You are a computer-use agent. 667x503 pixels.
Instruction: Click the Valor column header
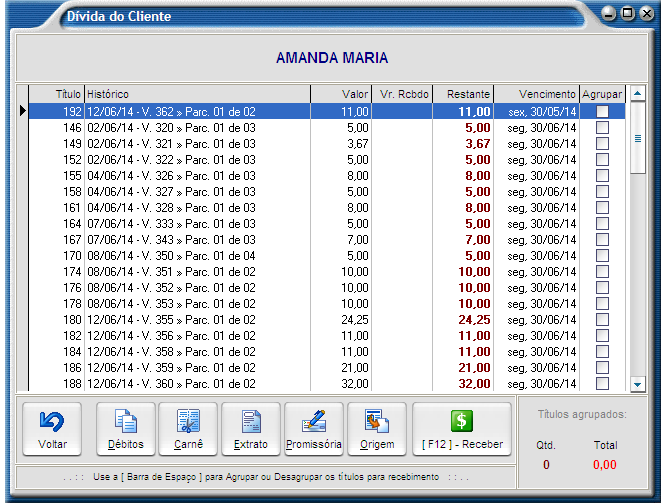tap(341, 94)
